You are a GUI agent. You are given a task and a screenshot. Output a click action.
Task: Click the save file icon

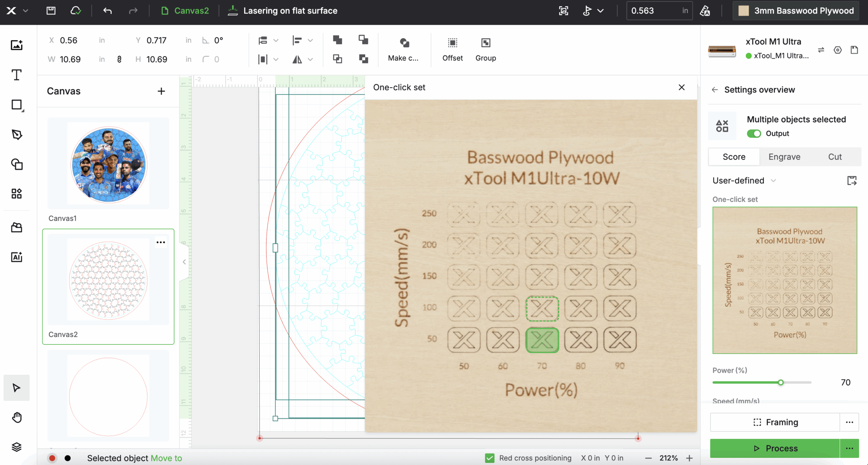click(x=51, y=11)
